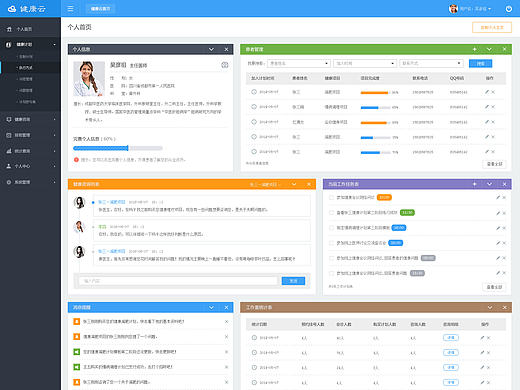Collapse the brown work statistics panel
Viewport: 520px width, 390px height.
[x=490, y=307]
